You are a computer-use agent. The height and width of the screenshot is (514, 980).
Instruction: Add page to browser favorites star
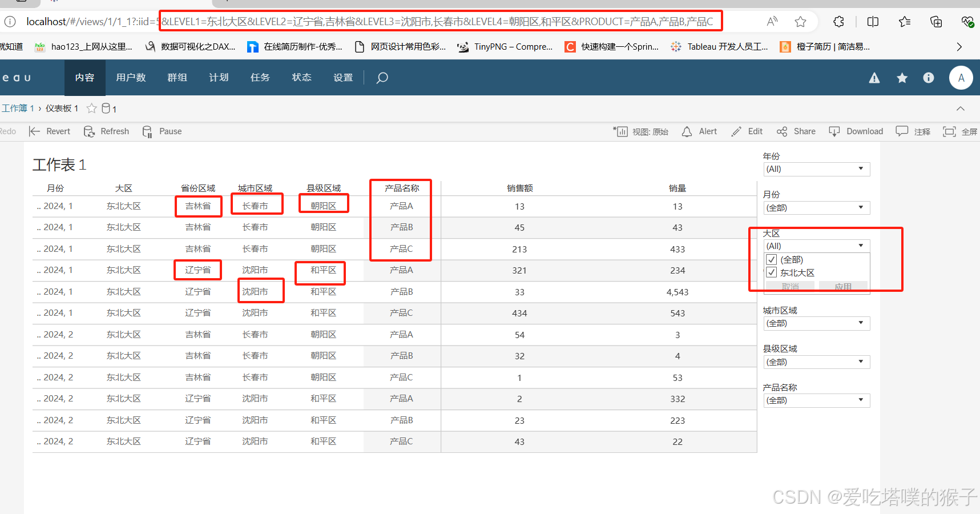(x=800, y=22)
